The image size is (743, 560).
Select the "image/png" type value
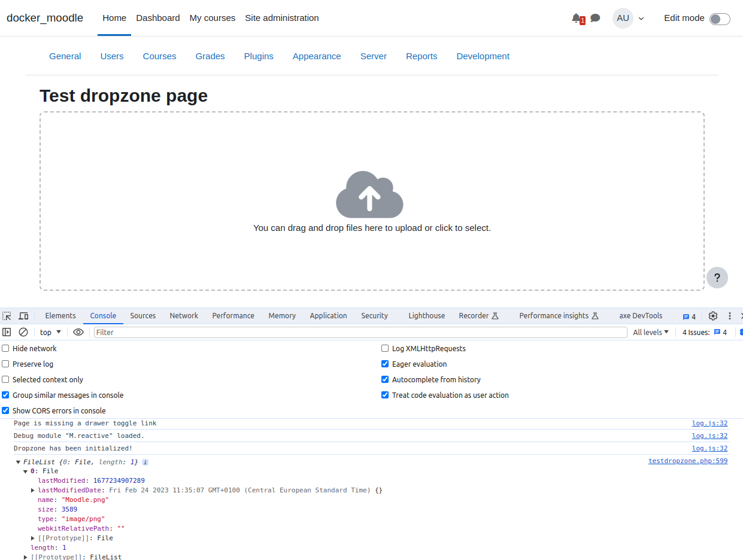tap(83, 519)
